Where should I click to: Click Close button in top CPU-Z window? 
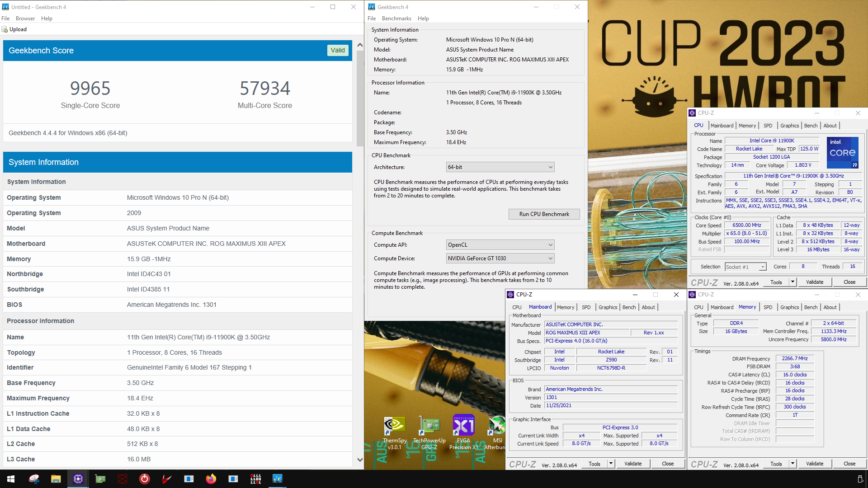pyautogui.click(x=849, y=282)
